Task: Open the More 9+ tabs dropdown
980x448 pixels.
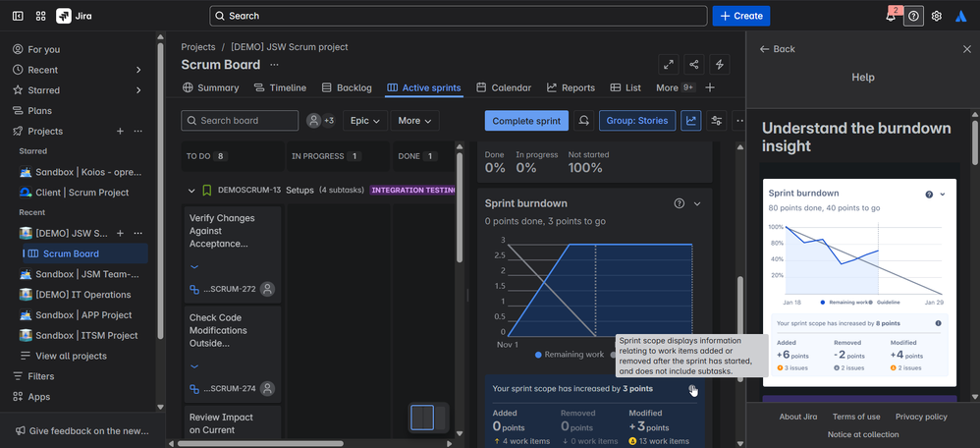Action: point(676,87)
